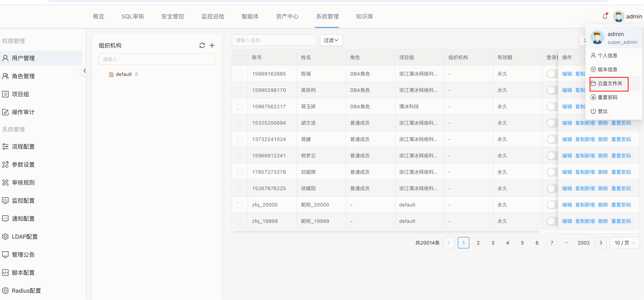Expand the 过滤 filter dropdown
This screenshot has height=300, width=644.
(331, 40)
